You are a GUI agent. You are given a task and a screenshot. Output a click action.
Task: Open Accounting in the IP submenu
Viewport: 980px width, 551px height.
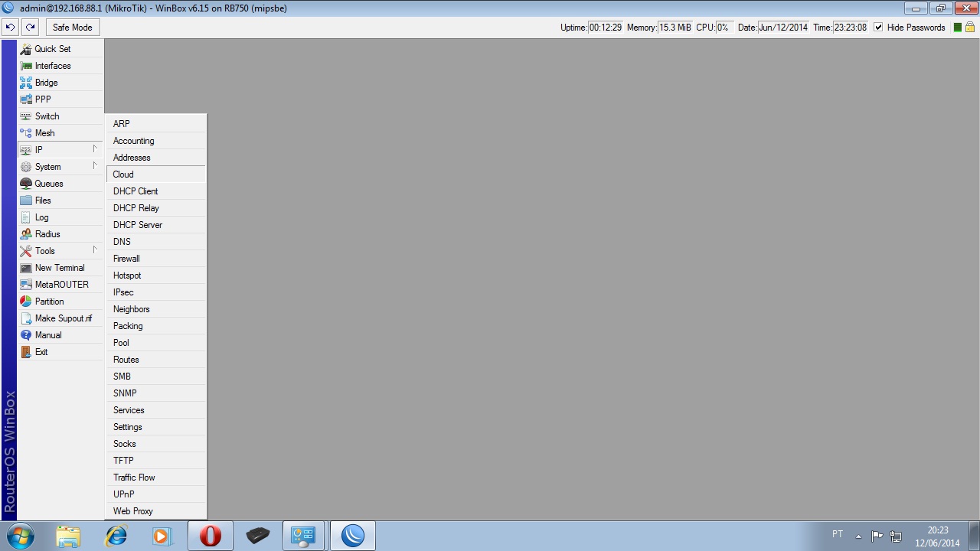point(156,141)
